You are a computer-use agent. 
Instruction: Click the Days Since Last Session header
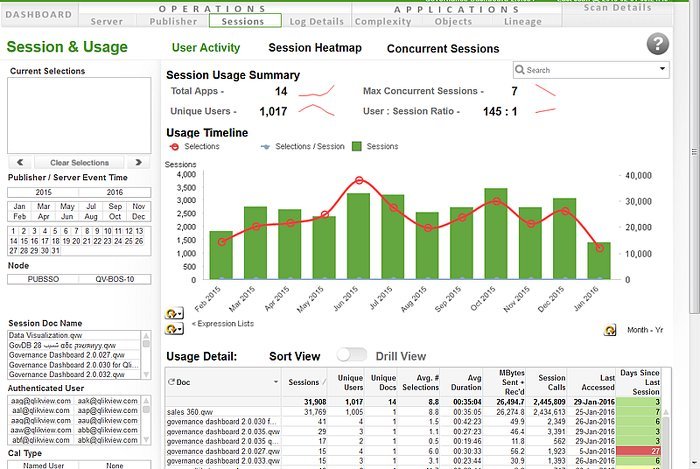pos(639,382)
